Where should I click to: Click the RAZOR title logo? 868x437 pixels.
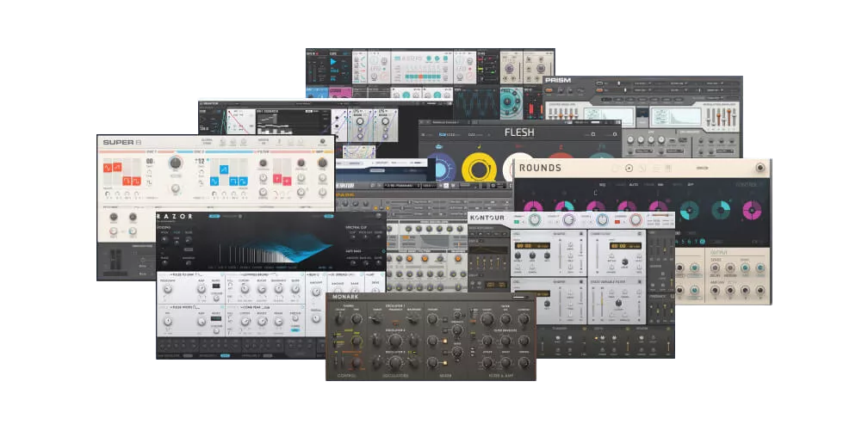174,216
